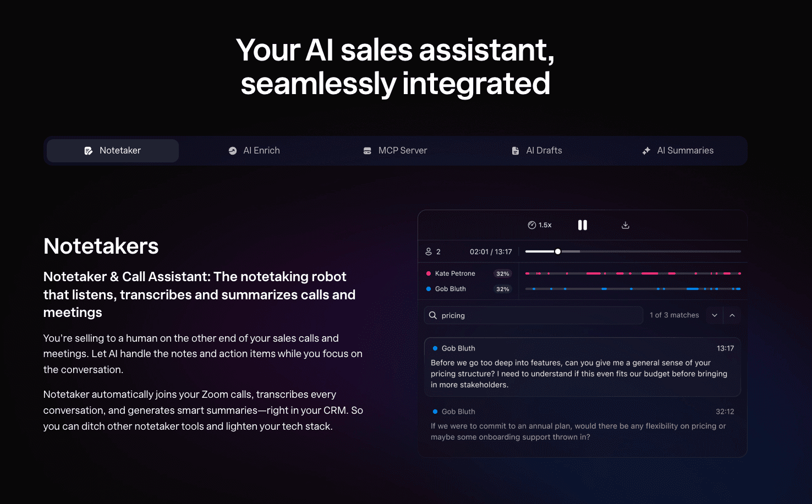Click the AI Drafts document icon
This screenshot has height=504, width=812.
pyautogui.click(x=515, y=150)
